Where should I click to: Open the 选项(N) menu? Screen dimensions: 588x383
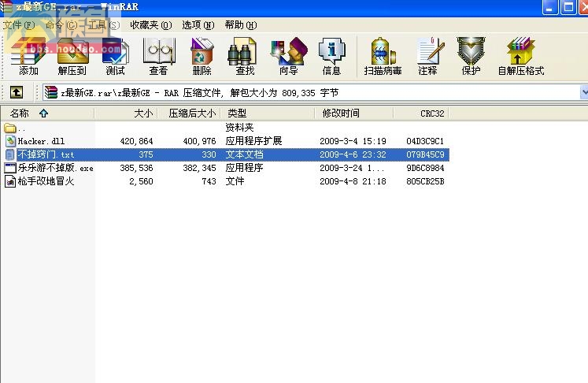click(198, 24)
